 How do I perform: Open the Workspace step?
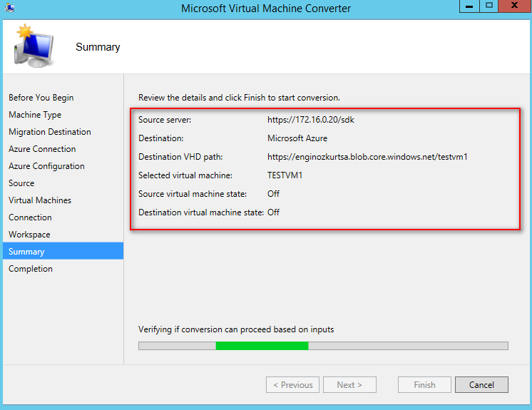29,235
